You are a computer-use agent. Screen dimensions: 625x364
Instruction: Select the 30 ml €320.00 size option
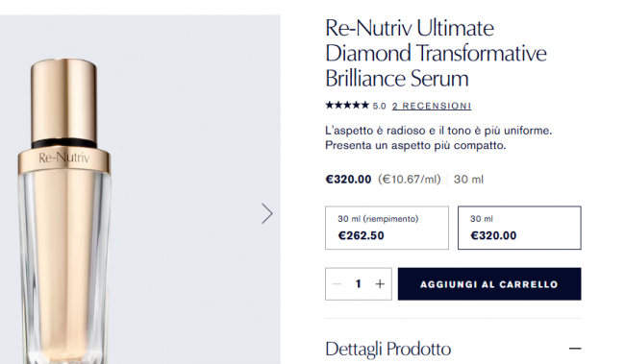coord(519,228)
